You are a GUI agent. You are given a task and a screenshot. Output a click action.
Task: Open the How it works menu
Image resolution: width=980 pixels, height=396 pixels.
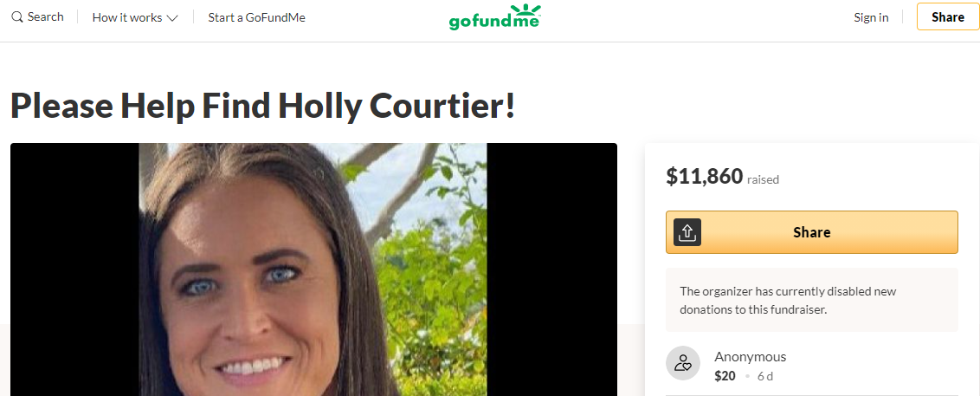(135, 17)
